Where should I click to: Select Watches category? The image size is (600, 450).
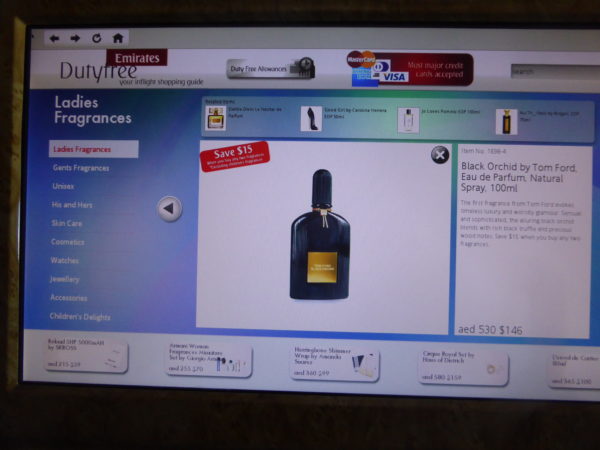tap(64, 261)
